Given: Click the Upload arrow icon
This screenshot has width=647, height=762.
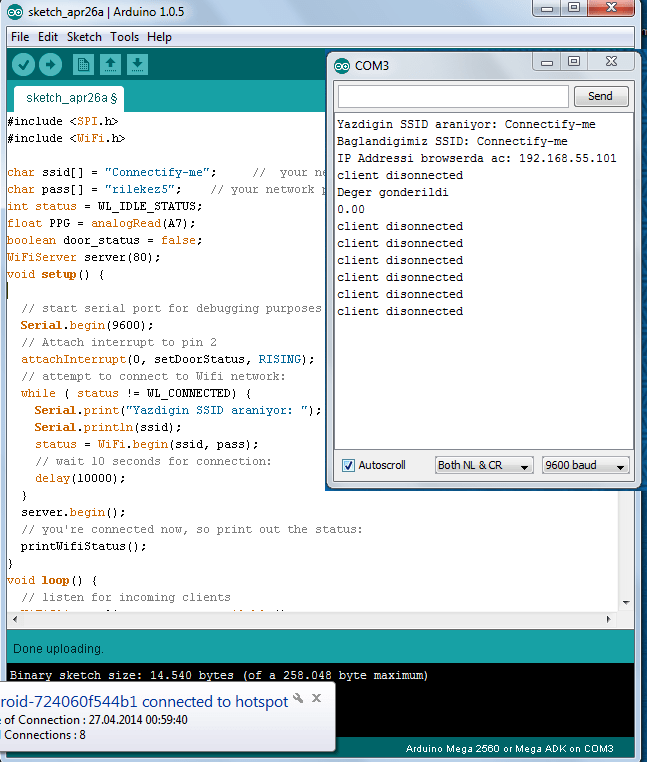Looking at the screenshot, I should point(51,65).
